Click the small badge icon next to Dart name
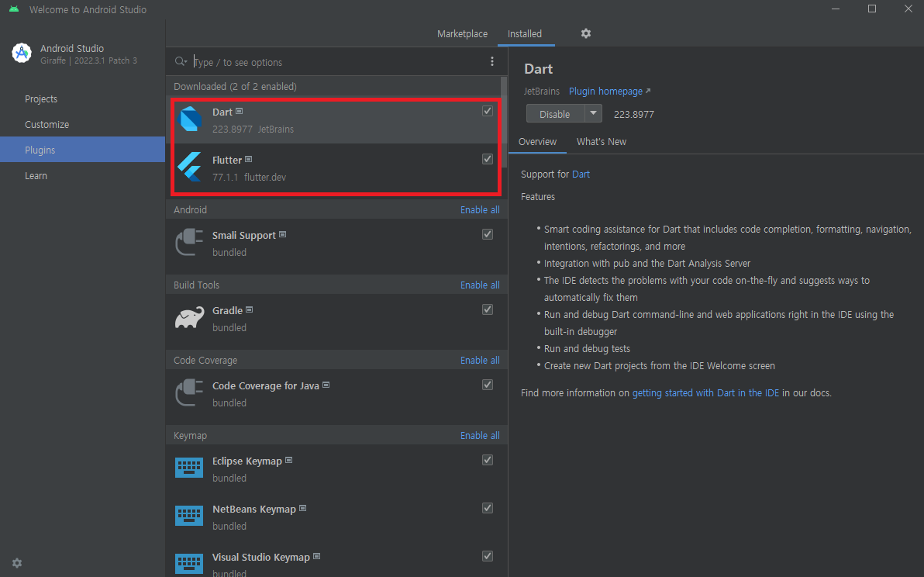This screenshot has width=924, height=577. tap(240, 112)
